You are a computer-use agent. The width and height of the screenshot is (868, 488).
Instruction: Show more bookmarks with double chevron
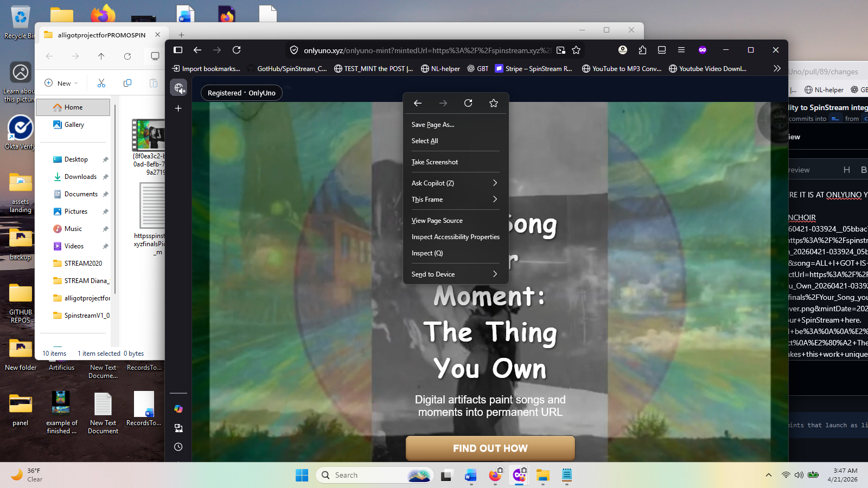tap(777, 68)
